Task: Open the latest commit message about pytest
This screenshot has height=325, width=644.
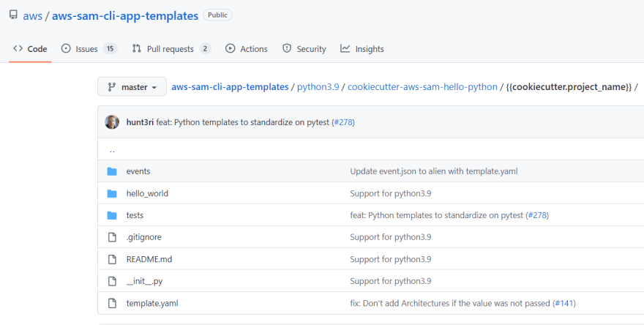Action: click(x=243, y=122)
